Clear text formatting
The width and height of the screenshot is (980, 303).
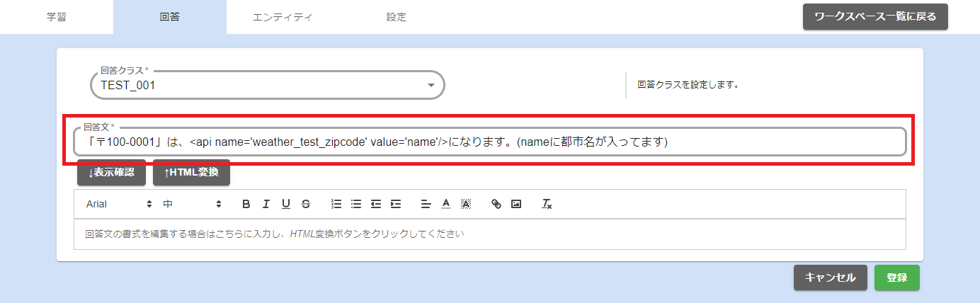pos(547,204)
